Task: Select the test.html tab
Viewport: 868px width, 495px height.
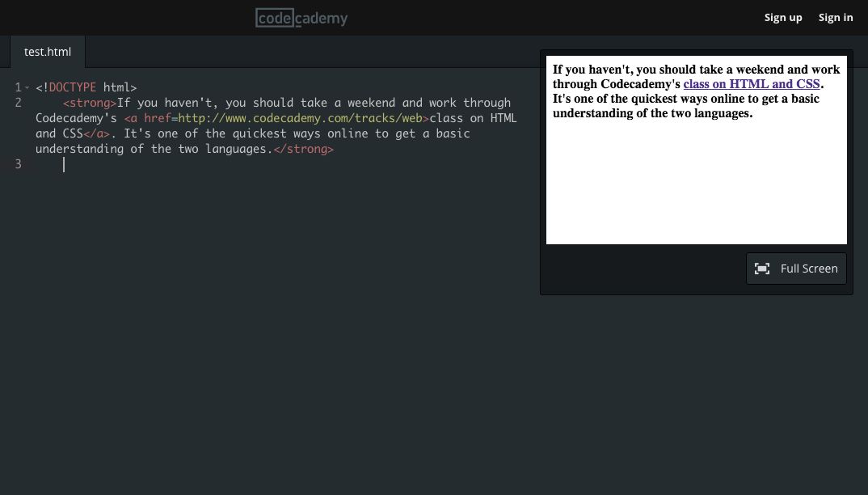Action: [x=48, y=52]
